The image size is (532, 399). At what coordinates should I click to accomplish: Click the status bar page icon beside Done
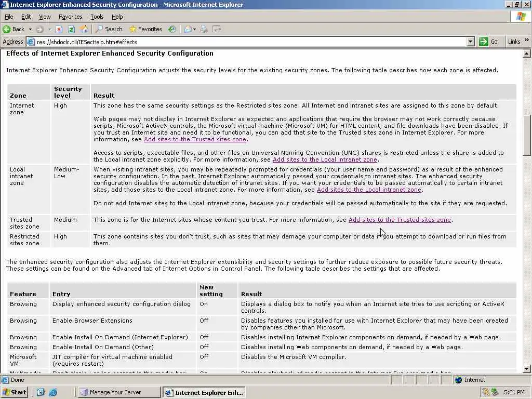[5, 380]
